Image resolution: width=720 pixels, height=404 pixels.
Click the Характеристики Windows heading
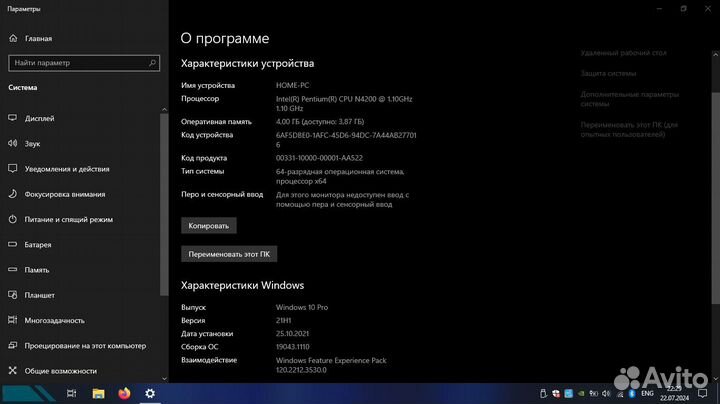click(242, 285)
